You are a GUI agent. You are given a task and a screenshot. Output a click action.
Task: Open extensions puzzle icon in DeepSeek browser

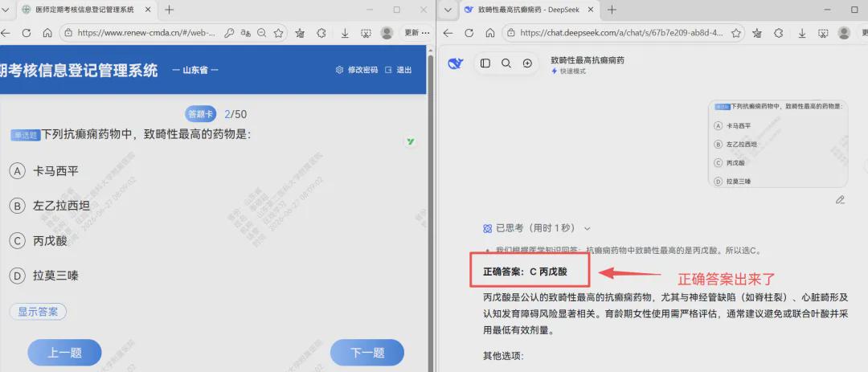[x=779, y=33]
